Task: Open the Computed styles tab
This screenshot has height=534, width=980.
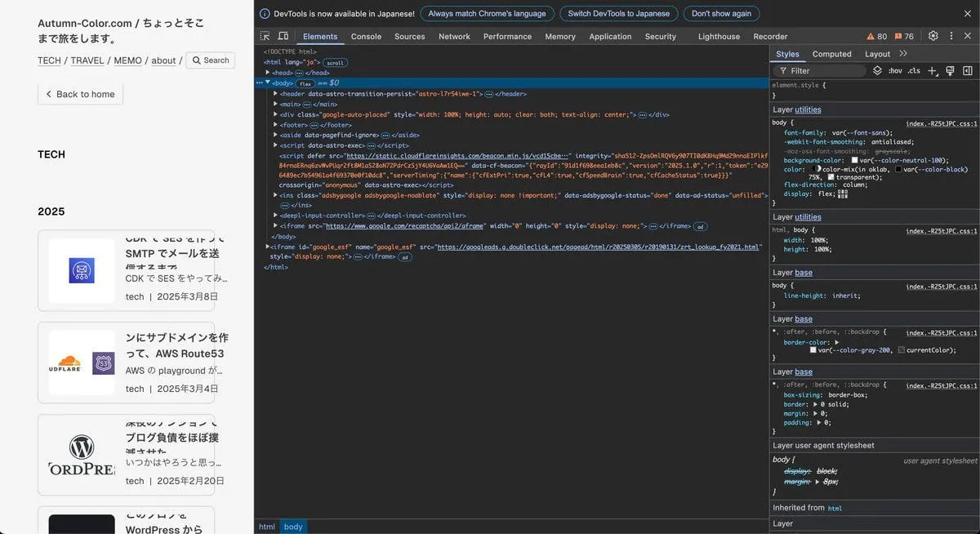Action: point(831,54)
